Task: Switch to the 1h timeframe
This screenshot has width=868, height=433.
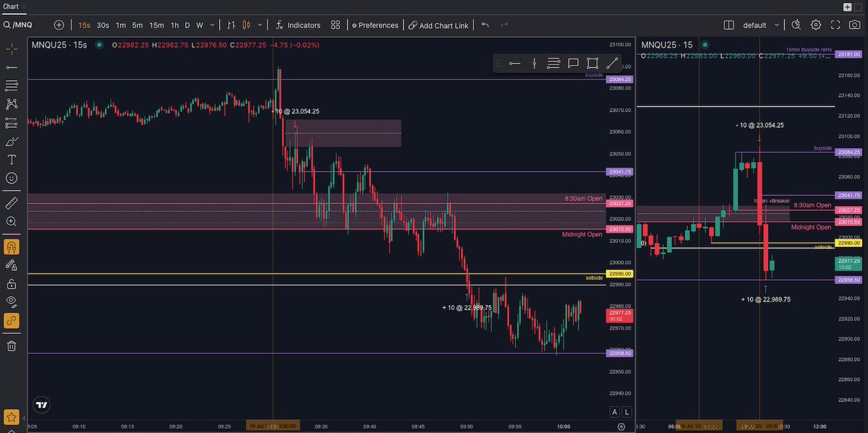Action: 174,25
